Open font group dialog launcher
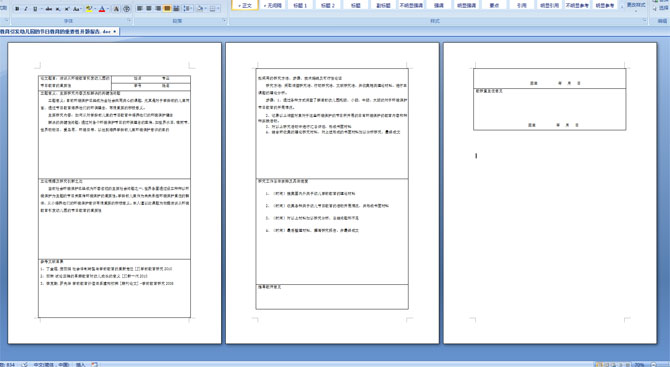Image resolution: width=670 pixels, height=367 pixels. 129,21
